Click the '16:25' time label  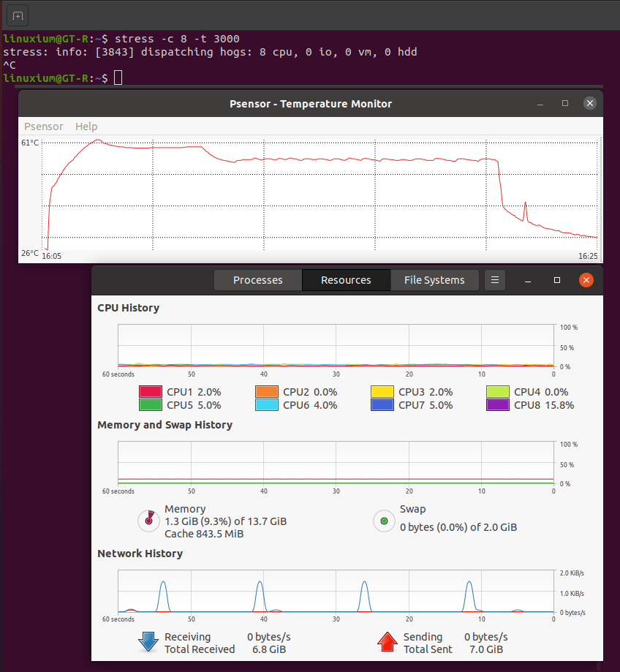(588, 256)
